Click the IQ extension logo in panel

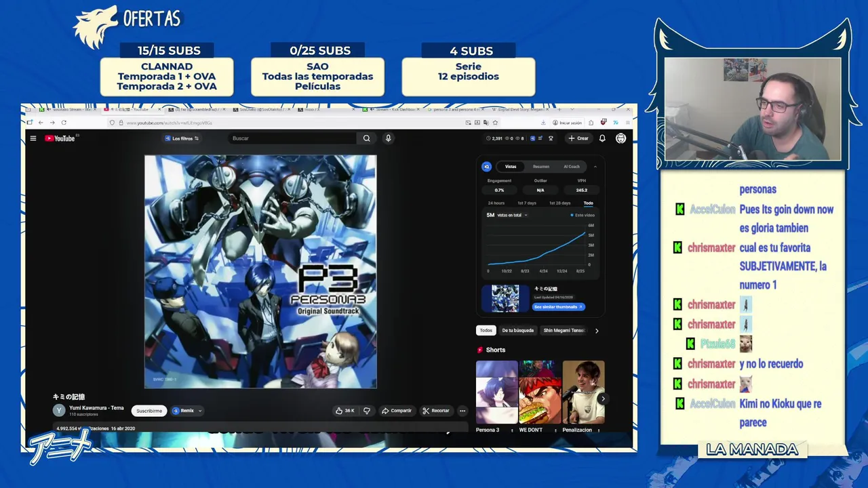(486, 167)
